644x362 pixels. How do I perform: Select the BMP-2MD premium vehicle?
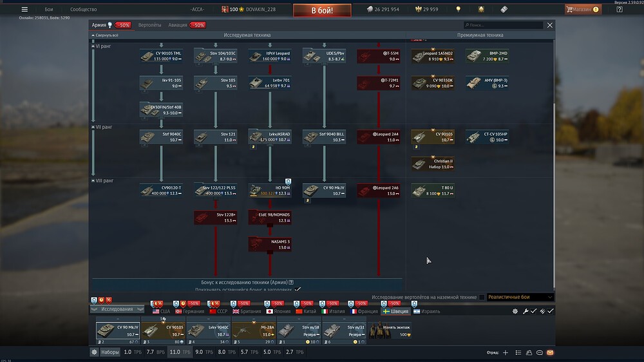tap(487, 56)
